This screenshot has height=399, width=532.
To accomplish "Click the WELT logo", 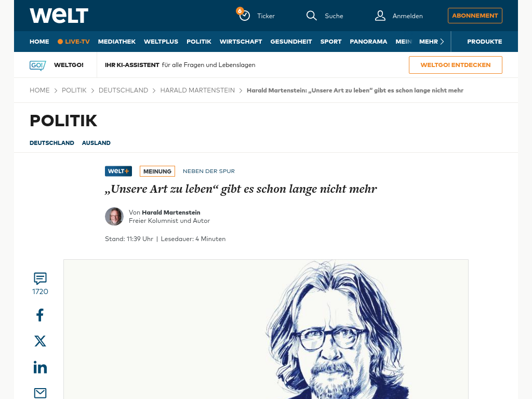I will coord(59,16).
